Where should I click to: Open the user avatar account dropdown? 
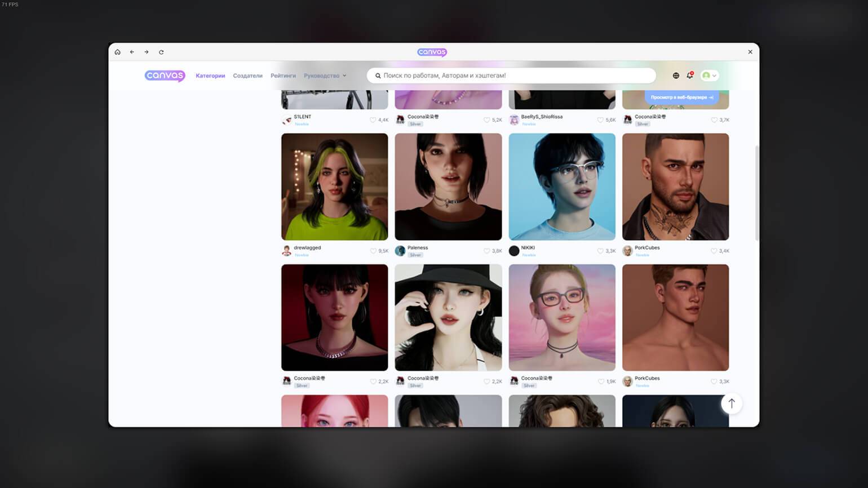(709, 76)
